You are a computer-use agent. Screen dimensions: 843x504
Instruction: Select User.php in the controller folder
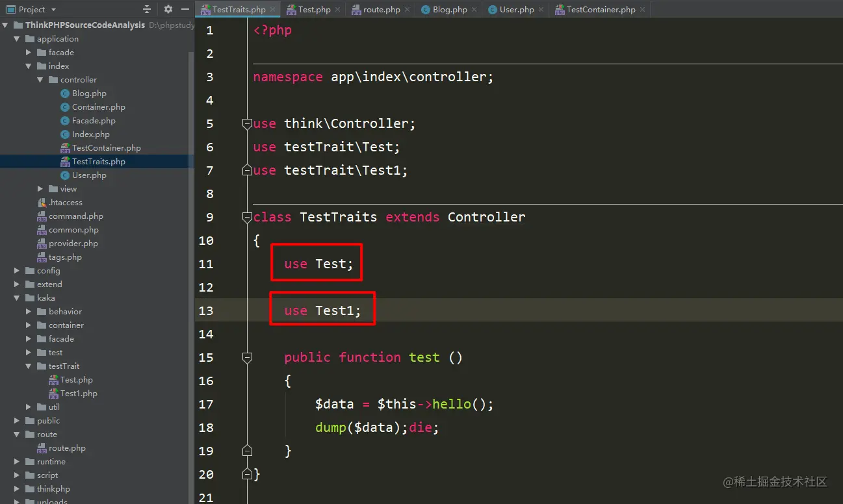tap(89, 175)
